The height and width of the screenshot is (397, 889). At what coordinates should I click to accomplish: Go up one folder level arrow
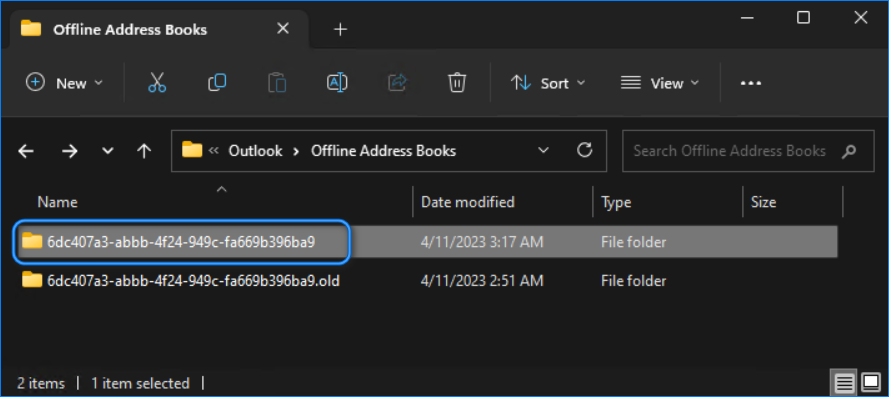point(145,151)
